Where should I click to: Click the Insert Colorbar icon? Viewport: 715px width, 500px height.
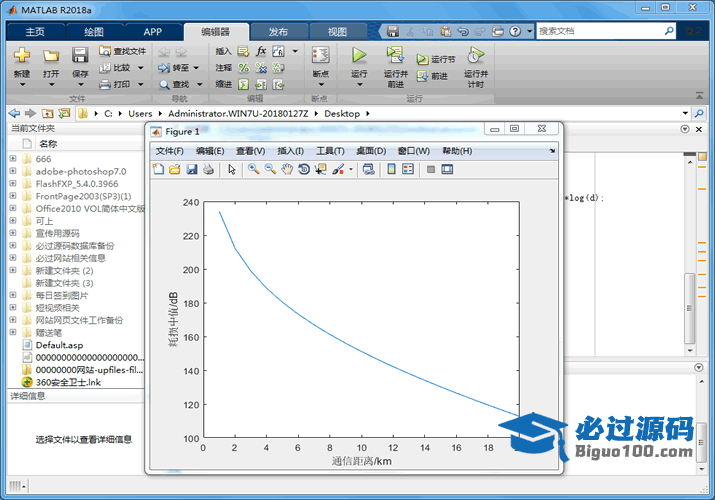click(x=391, y=170)
